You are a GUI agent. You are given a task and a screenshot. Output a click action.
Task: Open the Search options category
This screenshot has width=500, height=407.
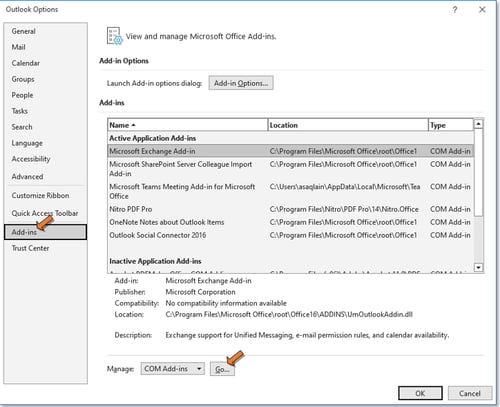point(22,127)
